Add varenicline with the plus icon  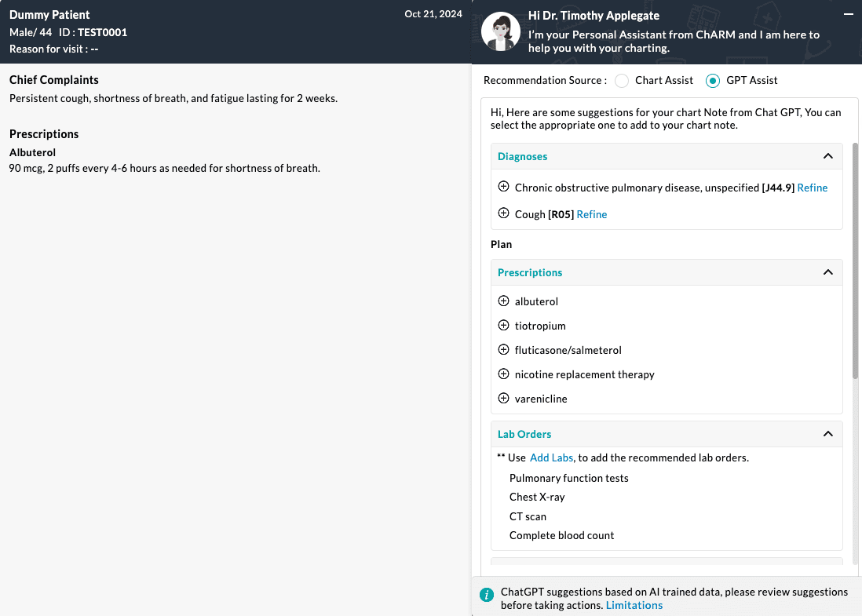point(504,399)
